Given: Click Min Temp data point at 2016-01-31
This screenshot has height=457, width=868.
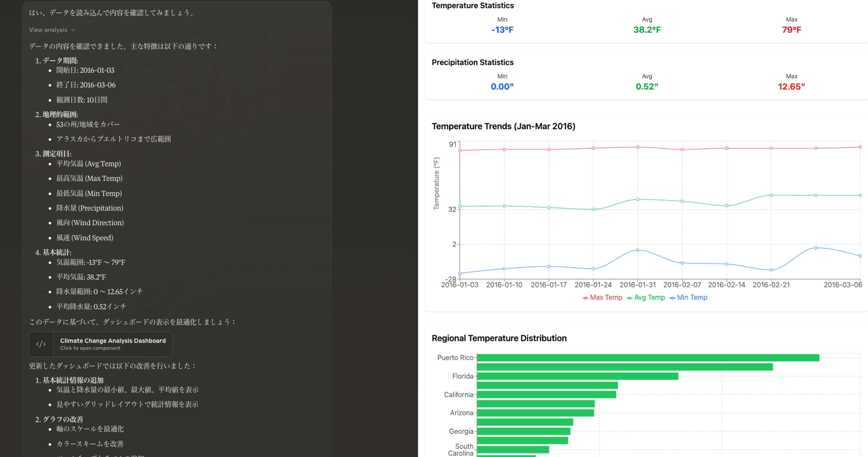Looking at the screenshot, I should pyautogui.click(x=637, y=250).
